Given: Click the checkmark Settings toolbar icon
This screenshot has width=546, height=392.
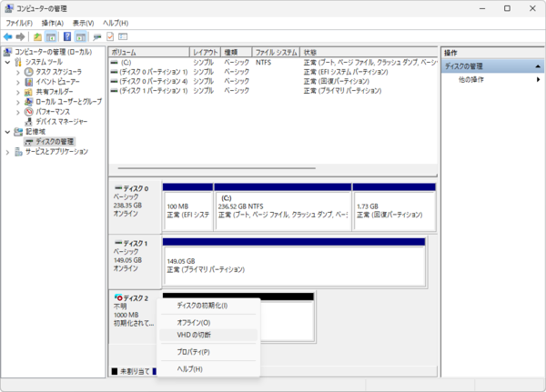Looking at the screenshot, I should (x=110, y=36).
